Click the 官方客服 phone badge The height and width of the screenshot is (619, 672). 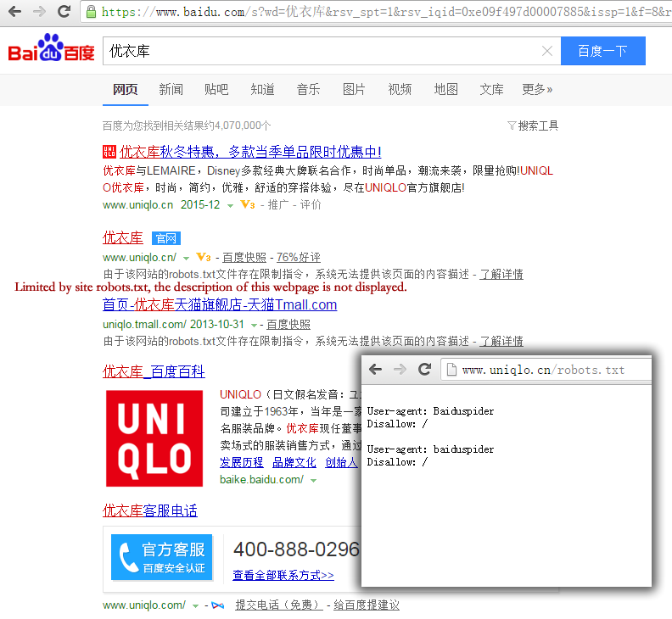click(x=161, y=557)
